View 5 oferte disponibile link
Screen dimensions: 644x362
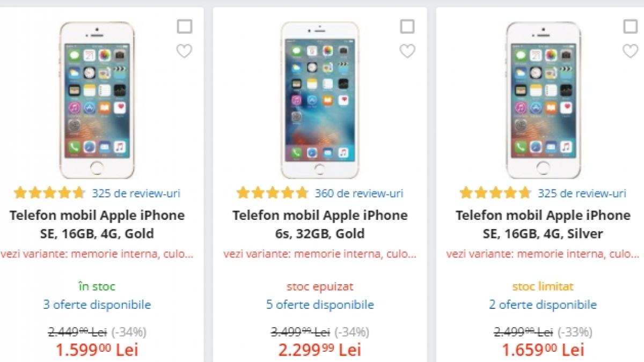tap(320, 305)
